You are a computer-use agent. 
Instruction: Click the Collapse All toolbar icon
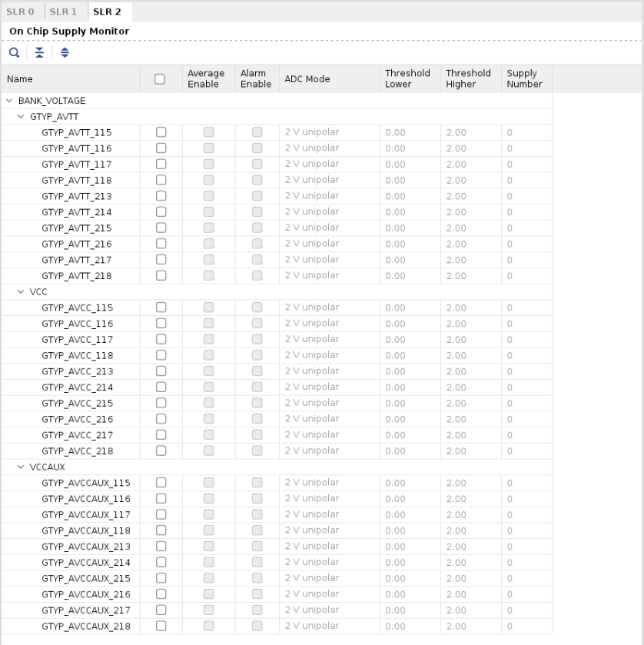[x=39, y=52]
